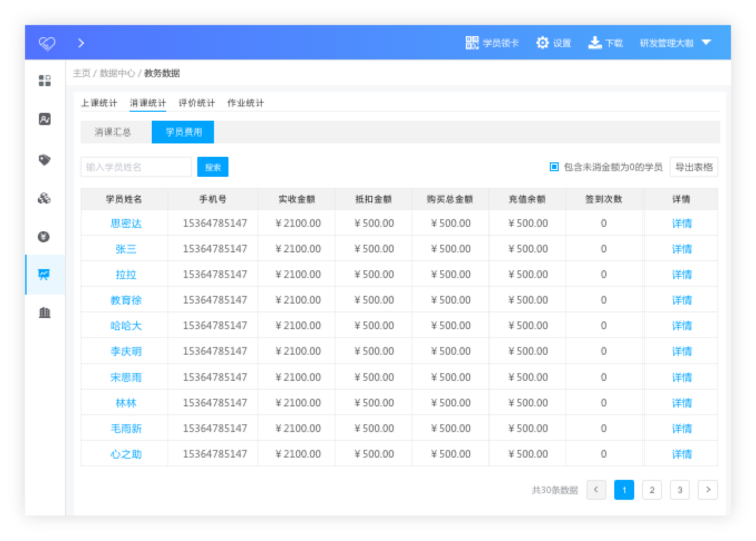Click the 手机号 column header

point(213,199)
